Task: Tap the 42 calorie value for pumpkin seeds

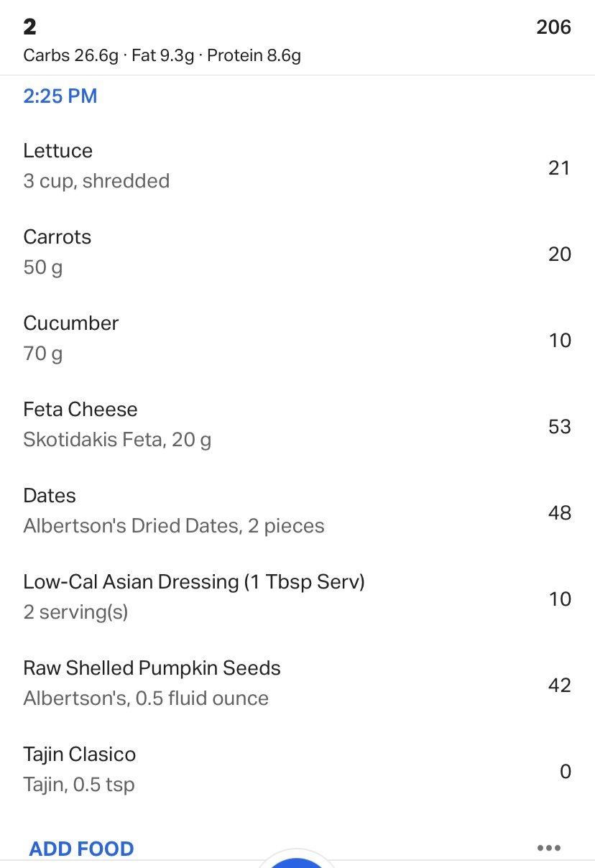Action: (x=559, y=685)
